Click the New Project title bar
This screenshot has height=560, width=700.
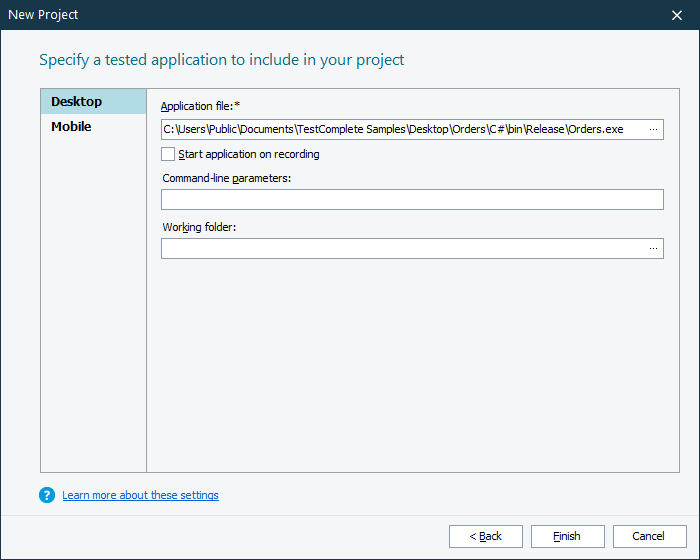(x=300, y=15)
